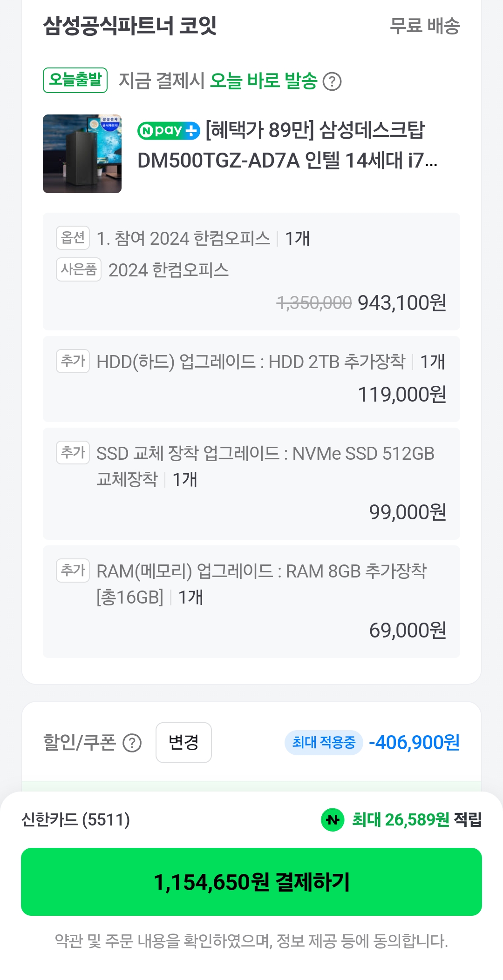Tap the 2024 한컴오피스 option row
Image resolution: width=503 pixels, height=980 pixels.
(251, 271)
